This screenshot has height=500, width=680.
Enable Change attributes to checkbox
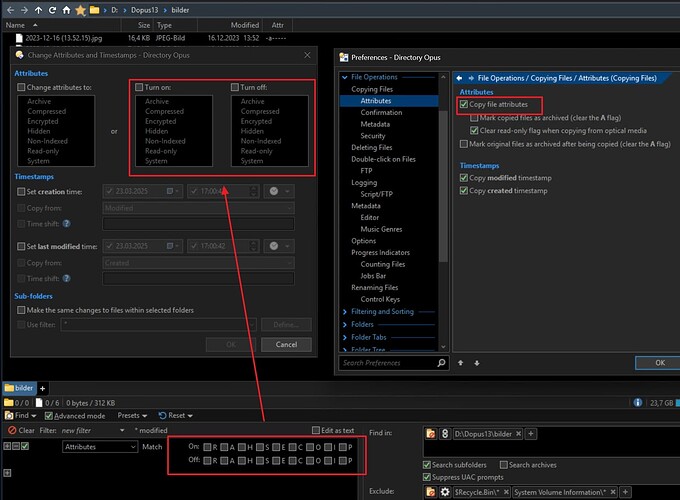pos(21,87)
